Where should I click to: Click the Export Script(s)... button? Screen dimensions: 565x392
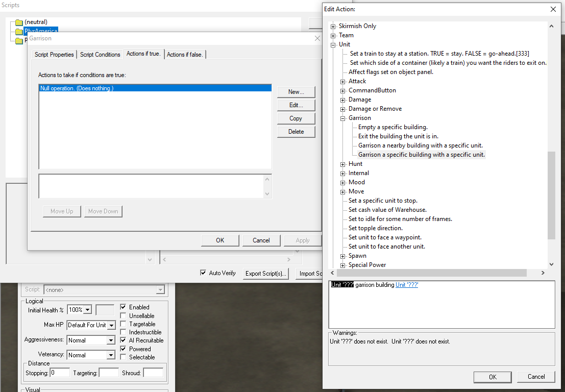(x=265, y=274)
